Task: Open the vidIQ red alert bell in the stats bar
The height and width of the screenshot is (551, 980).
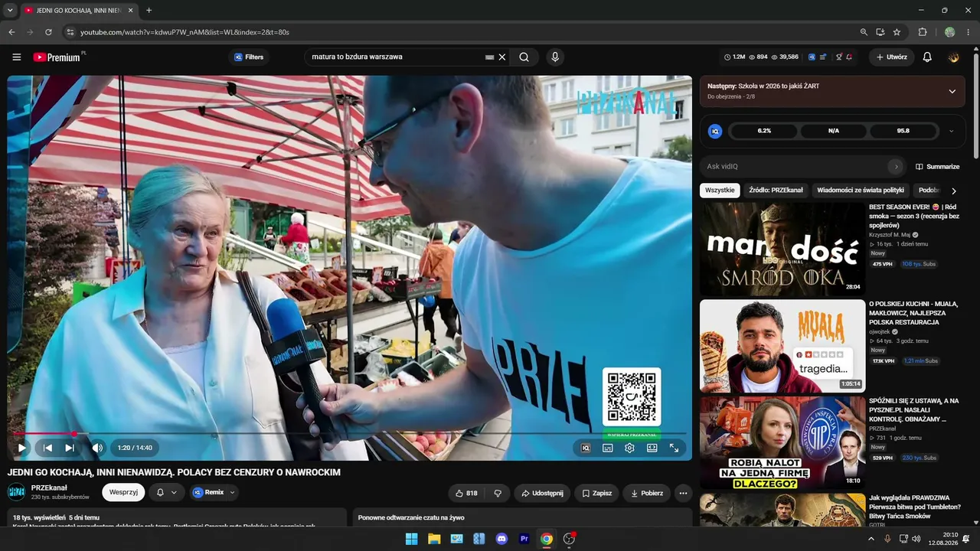Action: tap(849, 57)
